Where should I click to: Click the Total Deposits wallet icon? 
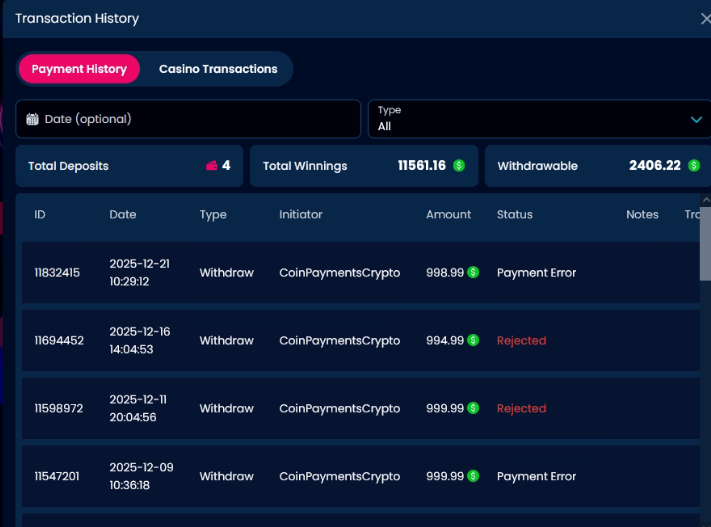(x=212, y=166)
